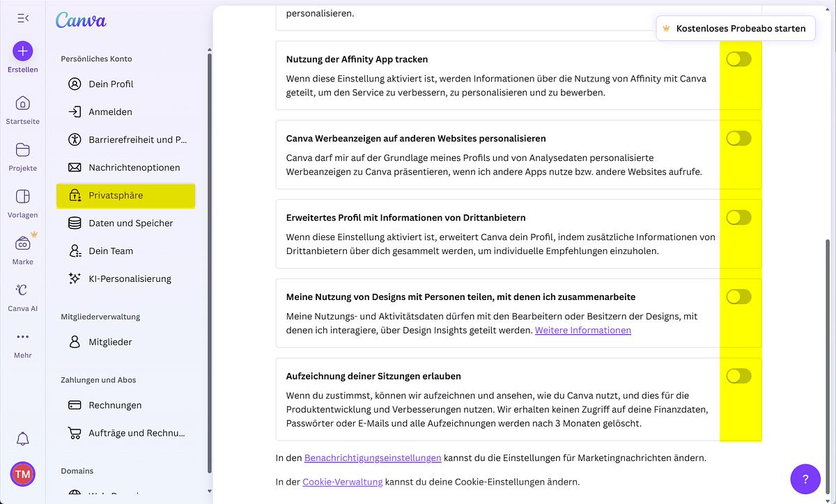836x504 pixels.
Task: Open the Projekte folder icon
Action: [x=22, y=150]
